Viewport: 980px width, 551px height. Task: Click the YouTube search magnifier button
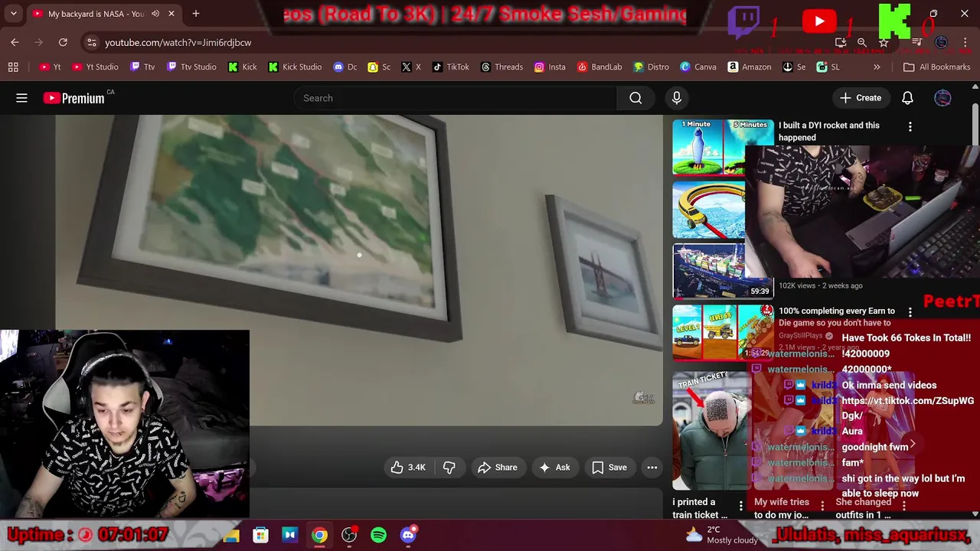tap(635, 98)
